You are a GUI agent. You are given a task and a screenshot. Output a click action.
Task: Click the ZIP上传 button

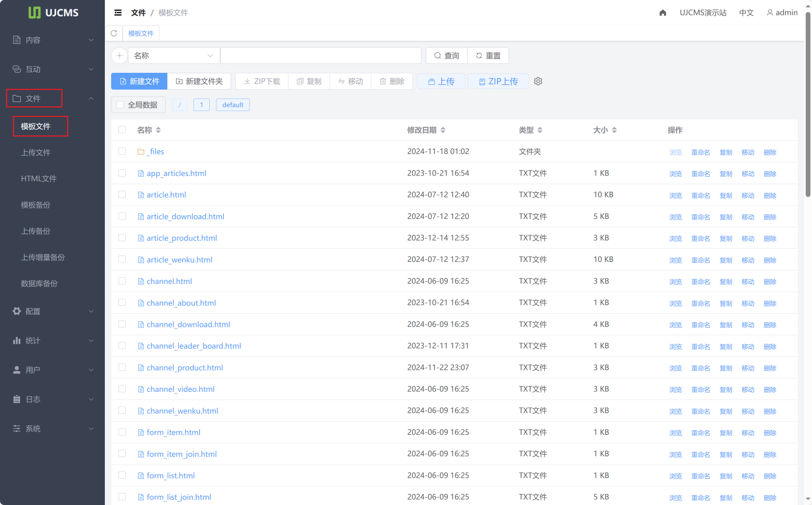(498, 81)
